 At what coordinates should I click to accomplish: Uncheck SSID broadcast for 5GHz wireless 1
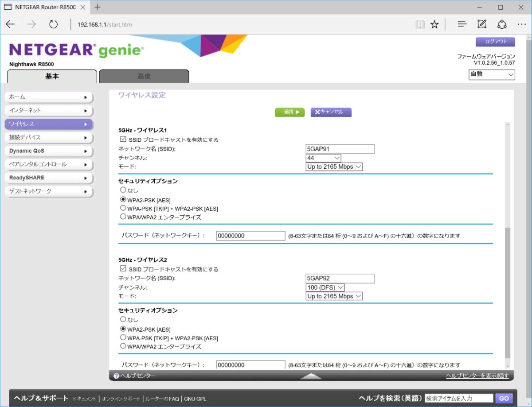(x=123, y=140)
